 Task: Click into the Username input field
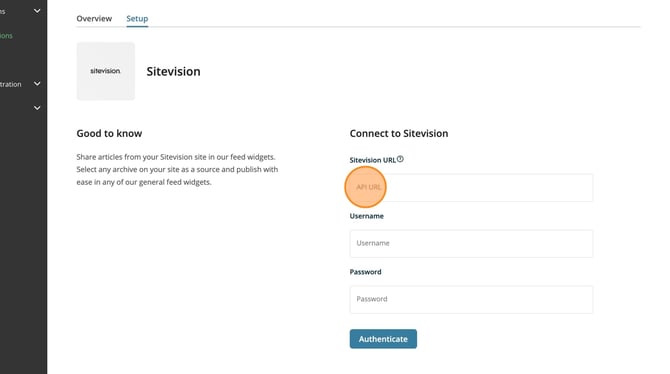pyautogui.click(x=471, y=244)
